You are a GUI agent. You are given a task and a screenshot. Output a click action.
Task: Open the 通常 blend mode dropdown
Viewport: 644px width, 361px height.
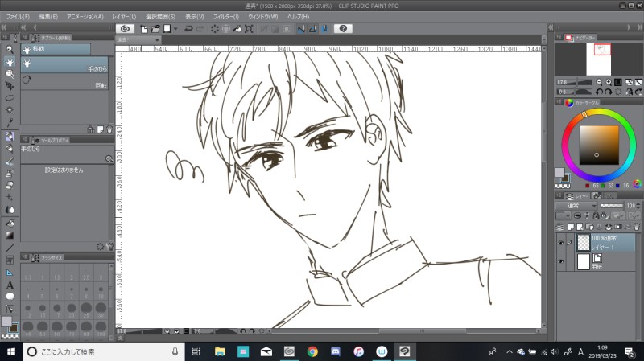576,206
